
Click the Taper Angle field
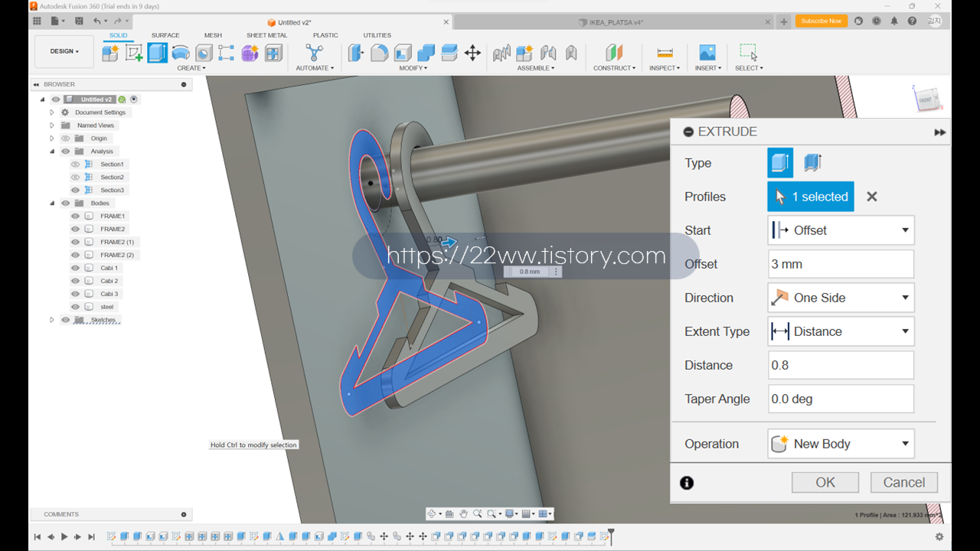841,399
